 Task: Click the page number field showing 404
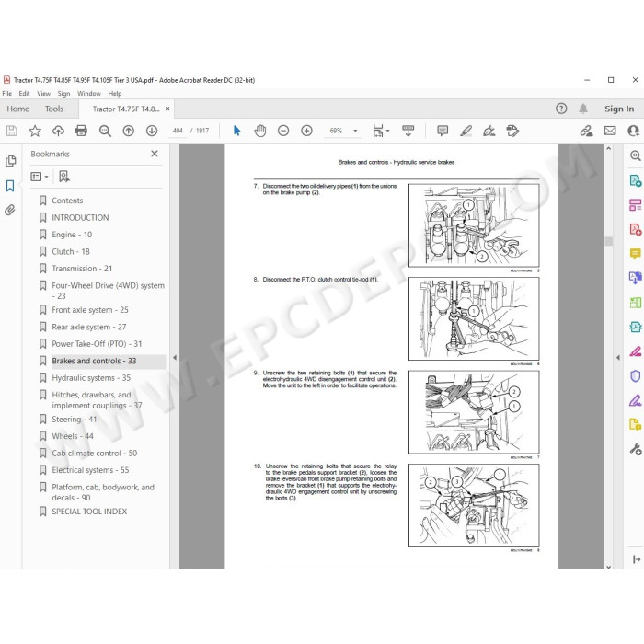178,131
